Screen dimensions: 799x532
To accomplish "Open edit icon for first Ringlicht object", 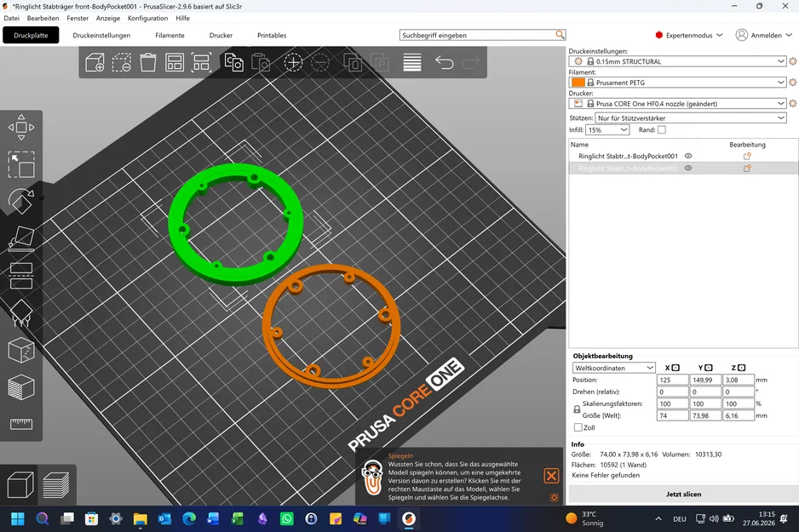I will coord(747,157).
